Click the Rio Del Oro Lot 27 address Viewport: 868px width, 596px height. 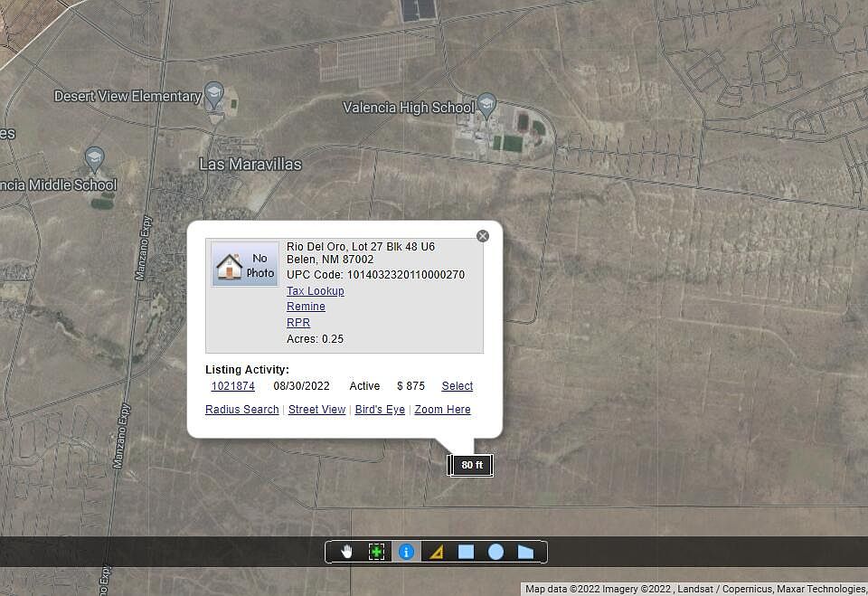tap(361, 247)
